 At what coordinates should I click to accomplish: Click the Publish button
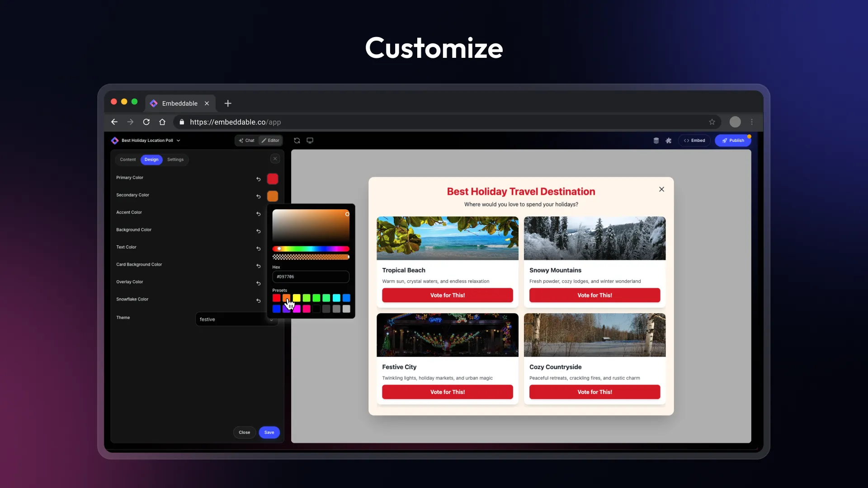pyautogui.click(x=732, y=141)
